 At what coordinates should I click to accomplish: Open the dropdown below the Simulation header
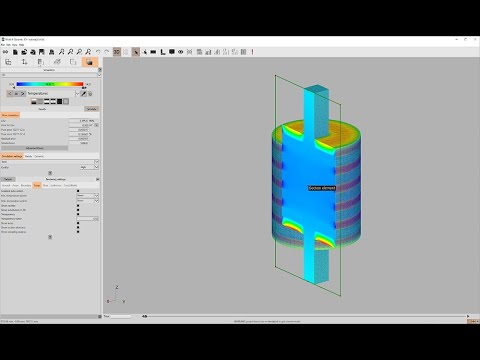tap(50, 75)
